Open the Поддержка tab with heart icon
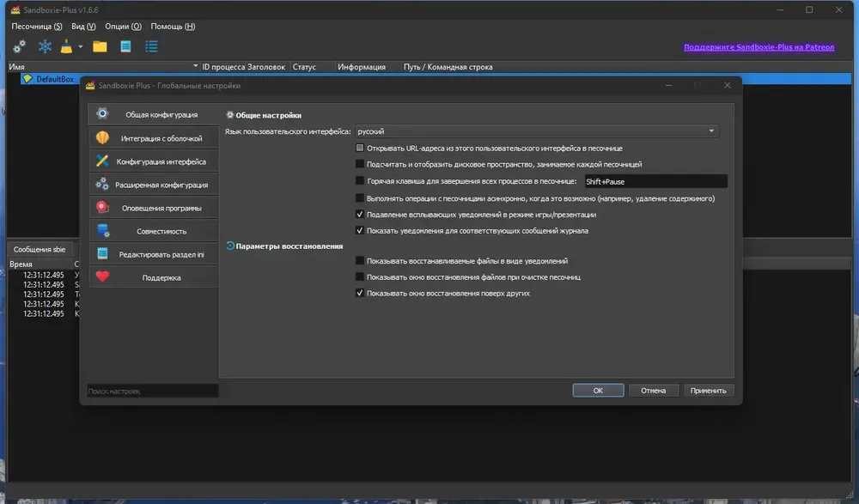Viewport: 859px width, 504px height. pyautogui.click(x=154, y=277)
